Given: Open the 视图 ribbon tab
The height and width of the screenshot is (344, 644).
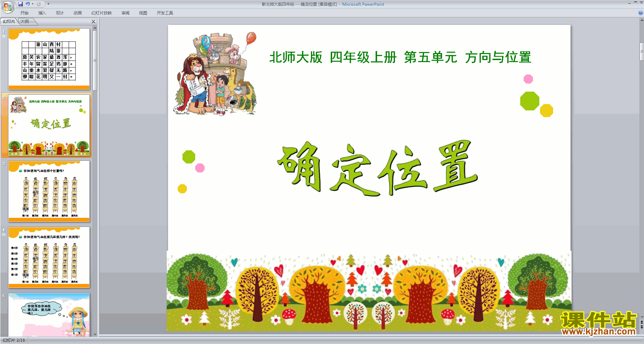Looking at the screenshot, I should tap(143, 13).
